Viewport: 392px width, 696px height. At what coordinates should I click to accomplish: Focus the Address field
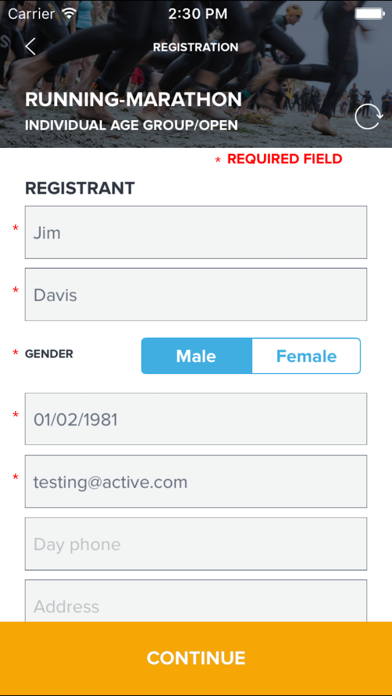pyautogui.click(x=196, y=601)
